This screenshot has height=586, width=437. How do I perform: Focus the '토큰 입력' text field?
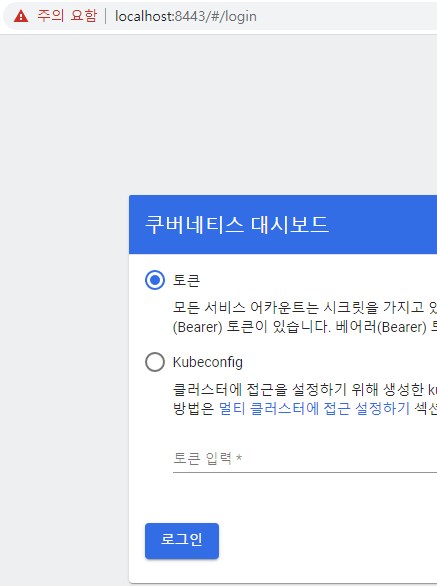(x=305, y=459)
